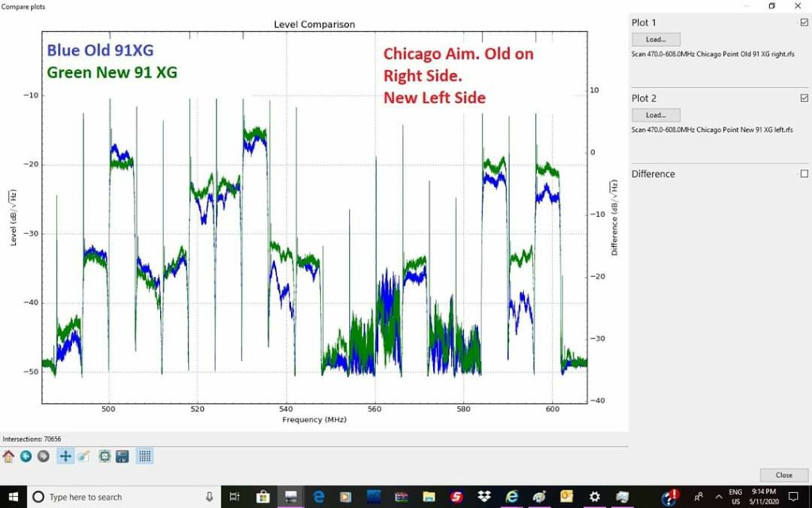Go forward to next plot view
The width and height of the screenshot is (812, 508).
tap(44, 456)
